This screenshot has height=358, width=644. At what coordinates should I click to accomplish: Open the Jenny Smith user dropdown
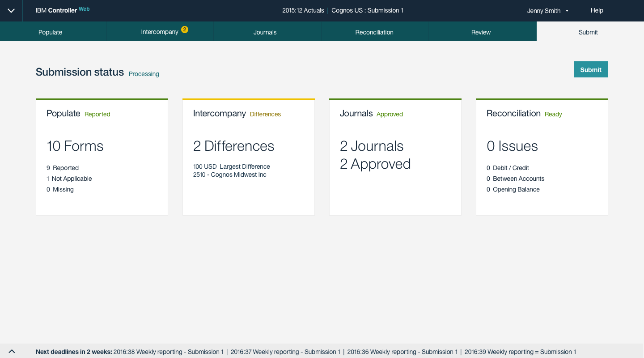(548, 11)
